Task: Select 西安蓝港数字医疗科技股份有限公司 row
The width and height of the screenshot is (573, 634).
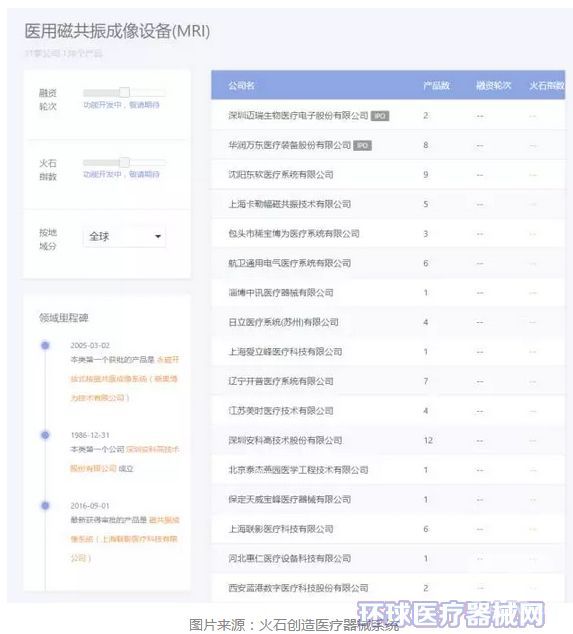Action: tap(388, 588)
